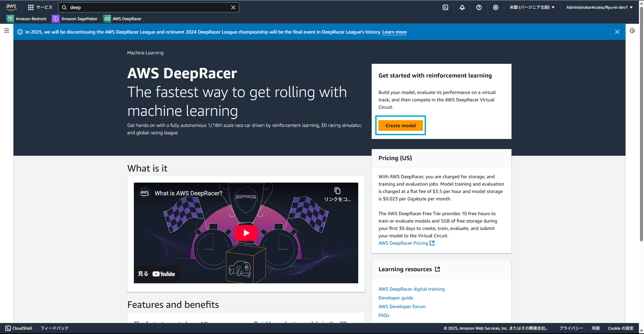
Task: Click the Pricing (US) heading text
Action: pos(395,158)
